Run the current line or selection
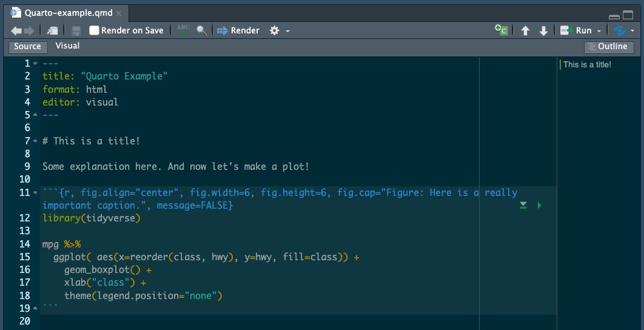The width and height of the screenshot is (644, 330). (576, 30)
